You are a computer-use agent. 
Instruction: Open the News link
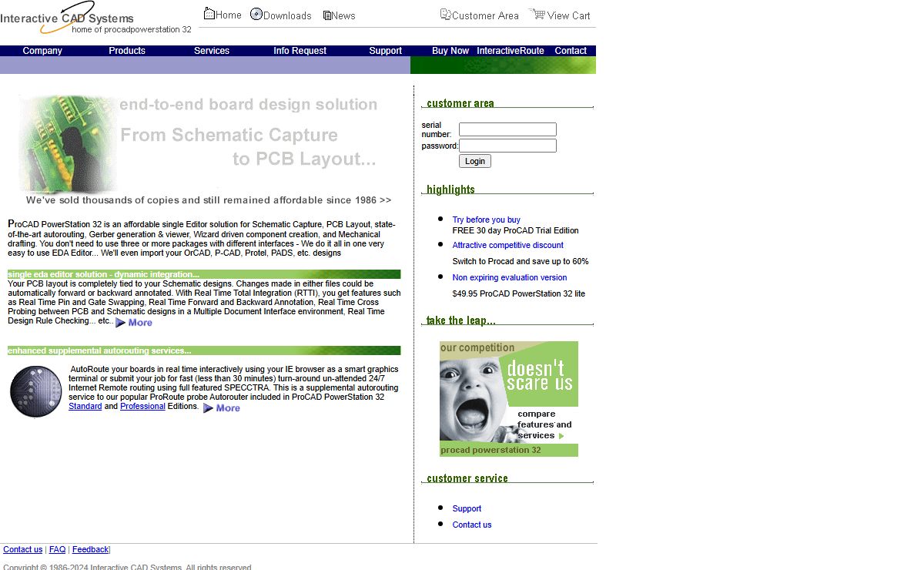tap(343, 15)
